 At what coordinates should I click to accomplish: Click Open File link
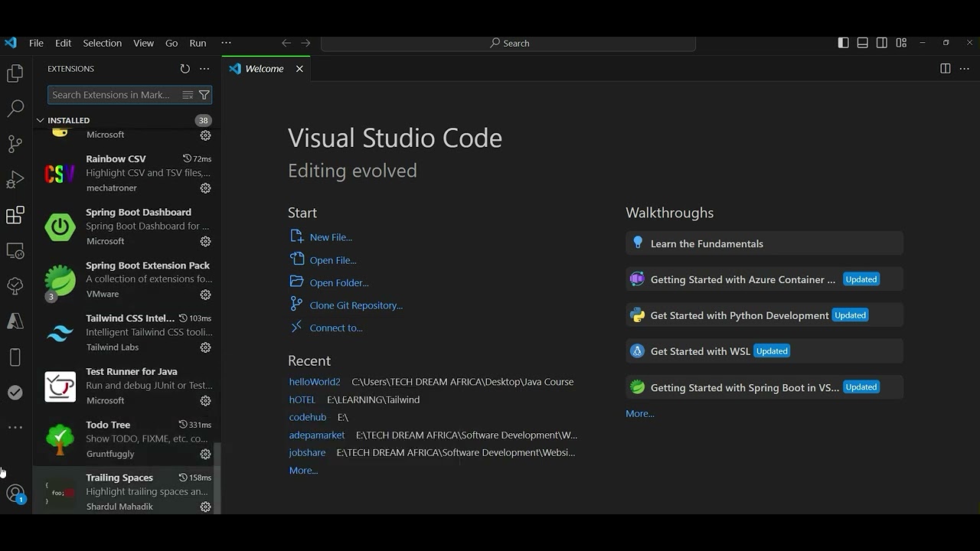pos(333,260)
